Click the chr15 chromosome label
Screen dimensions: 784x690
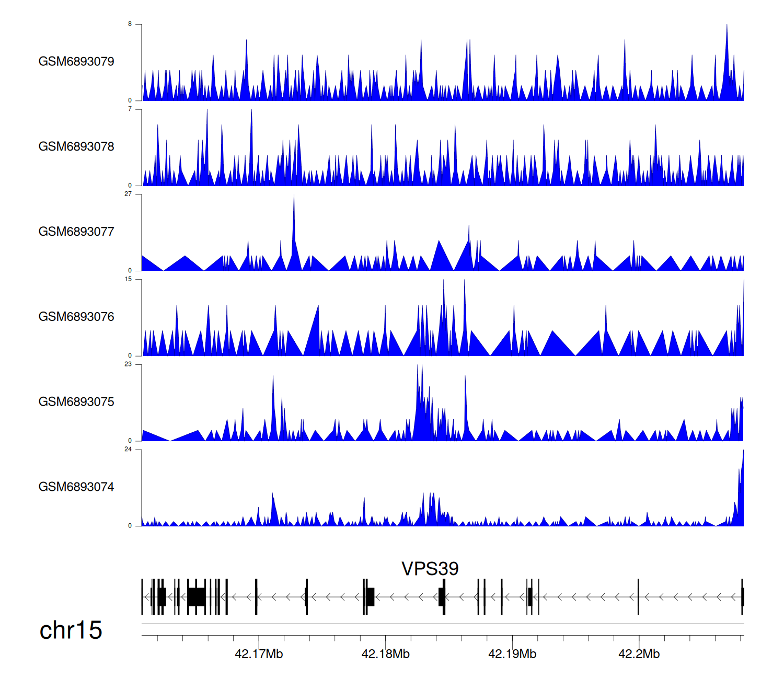[x=71, y=630]
